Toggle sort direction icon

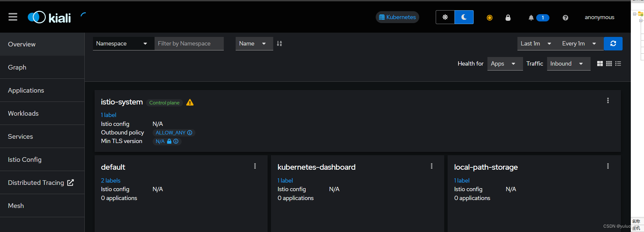(279, 43)
